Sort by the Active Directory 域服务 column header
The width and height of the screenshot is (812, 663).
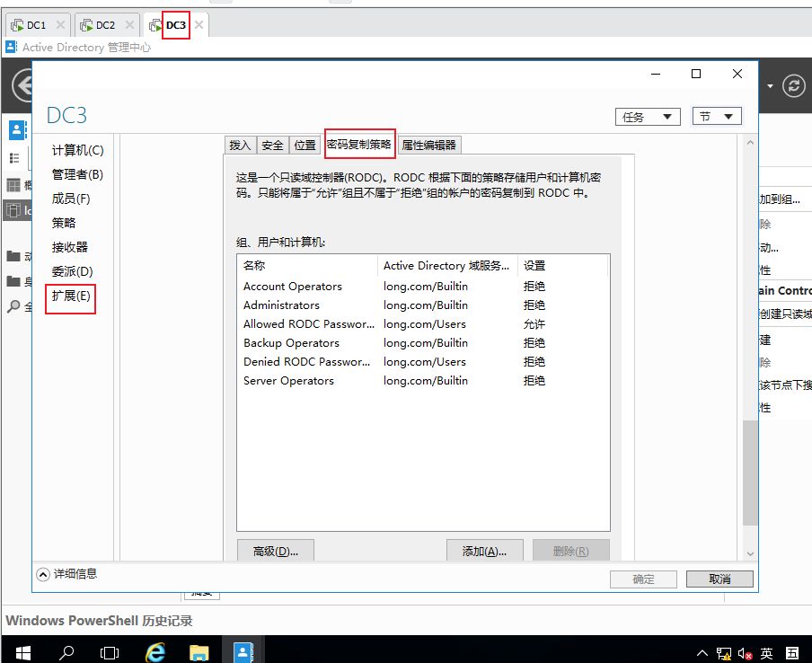[447, 266]
